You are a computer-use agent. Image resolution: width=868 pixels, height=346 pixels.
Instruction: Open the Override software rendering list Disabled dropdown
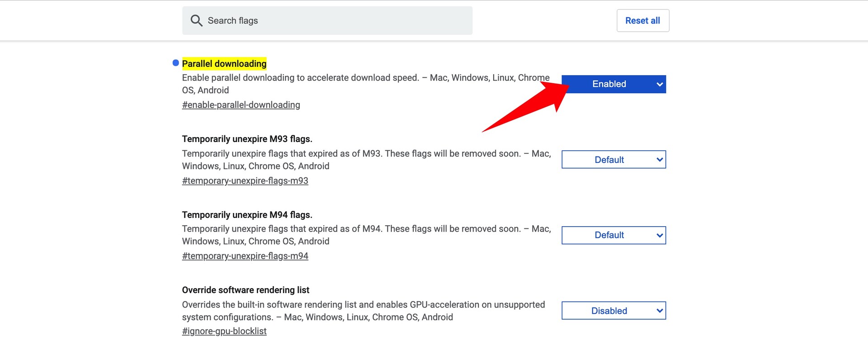point(613,311)
